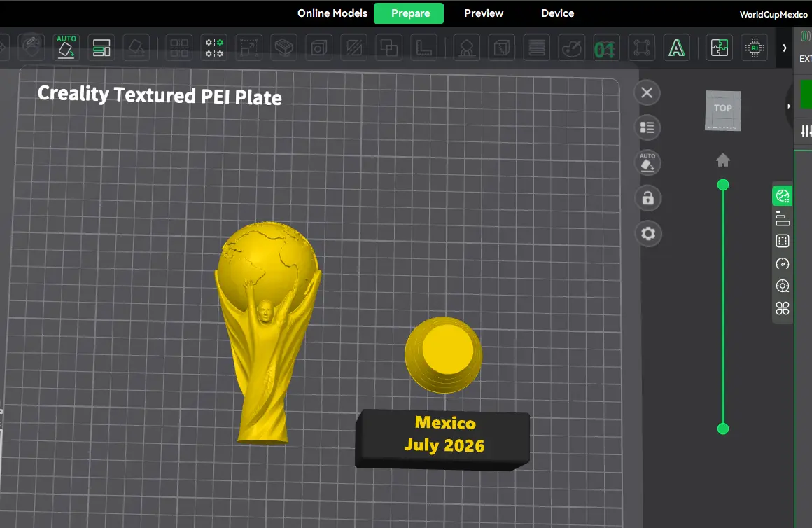Click the Assembly puzzle piece icon

click(x=720, y=48)
